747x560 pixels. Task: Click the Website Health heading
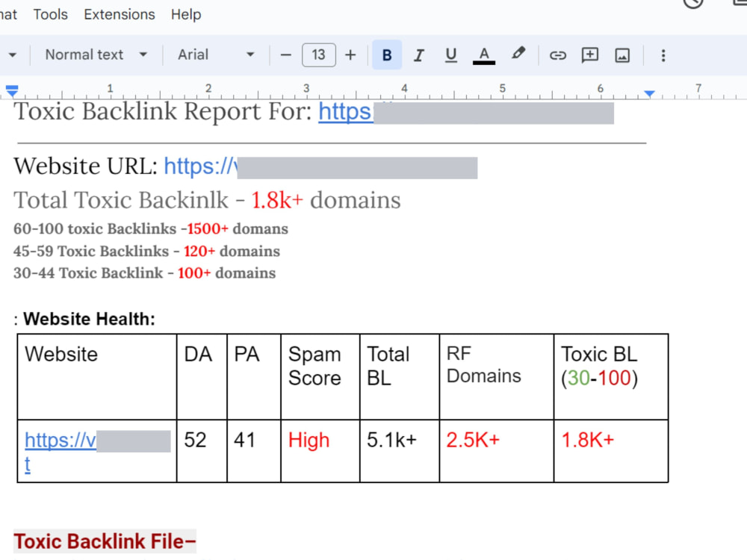click(x=89, y=319)
